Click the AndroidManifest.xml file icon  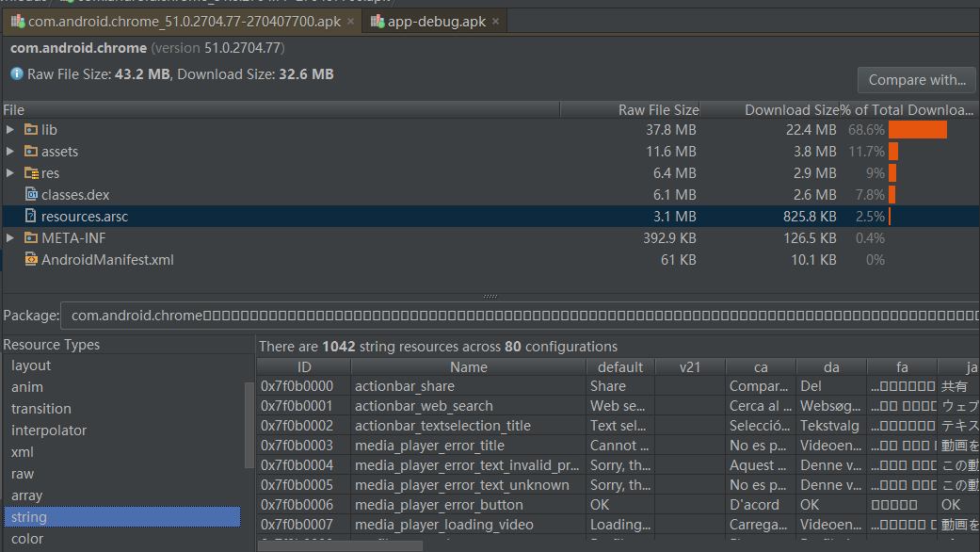click(31, 259)
